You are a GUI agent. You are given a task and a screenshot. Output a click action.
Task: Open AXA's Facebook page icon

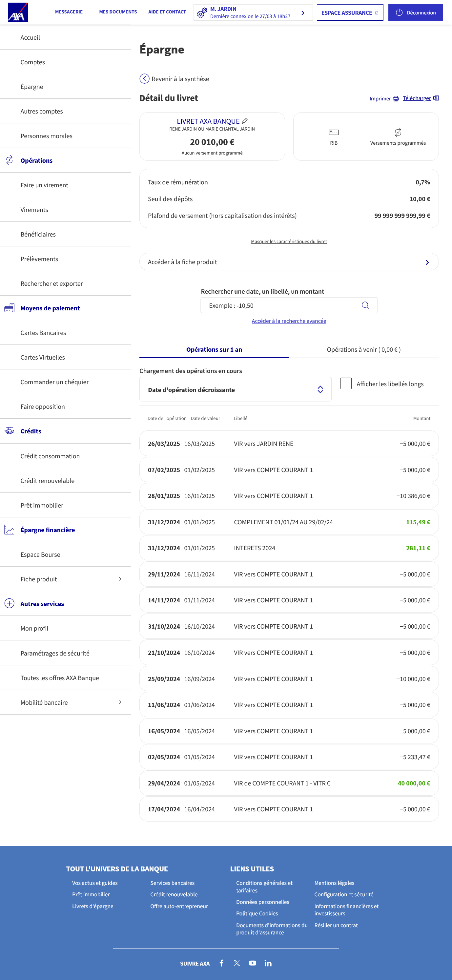221,963
